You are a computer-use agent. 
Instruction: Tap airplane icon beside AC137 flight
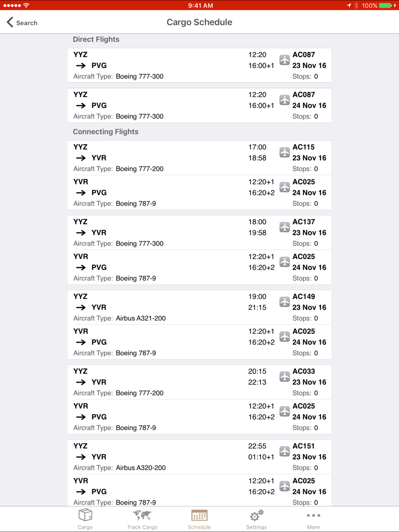tap(284, 227)
